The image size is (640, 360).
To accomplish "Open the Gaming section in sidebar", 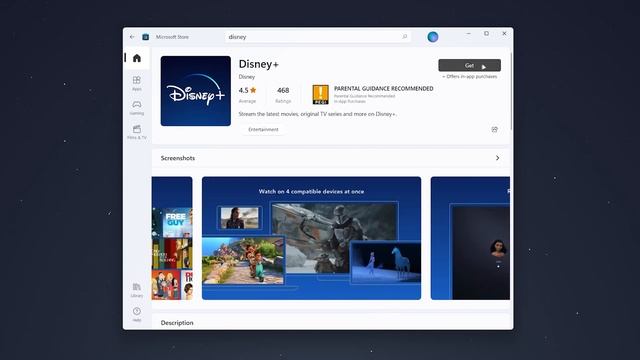I will pyautogui.click(x=137, y=108).
